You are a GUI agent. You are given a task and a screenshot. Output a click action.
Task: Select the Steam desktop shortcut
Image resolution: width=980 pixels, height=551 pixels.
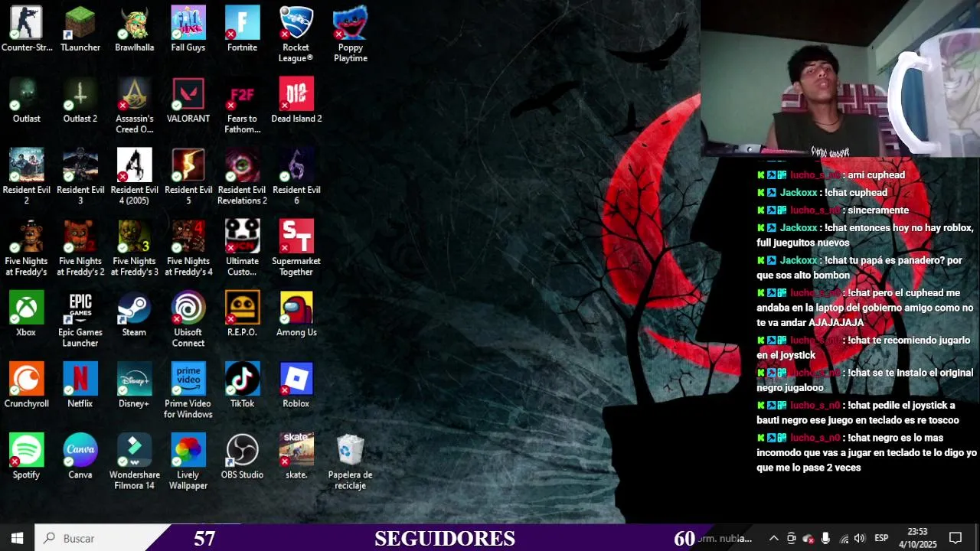tap(134, 315)
